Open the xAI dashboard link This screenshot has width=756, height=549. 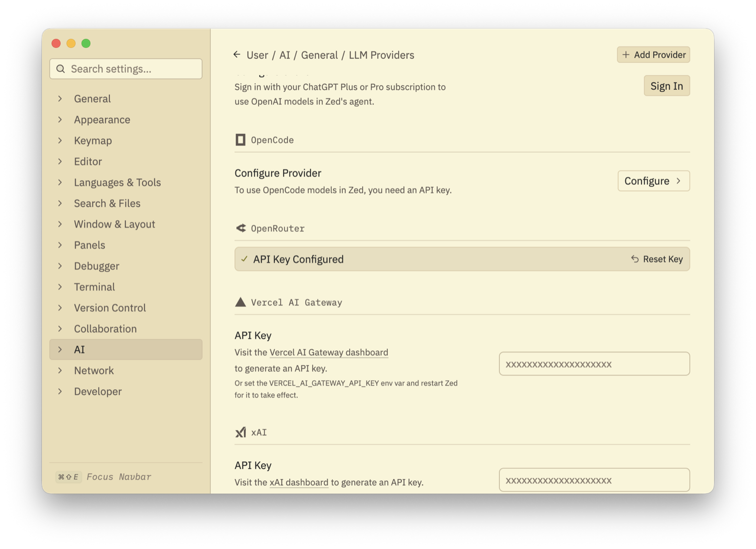(x=299, y=482)
